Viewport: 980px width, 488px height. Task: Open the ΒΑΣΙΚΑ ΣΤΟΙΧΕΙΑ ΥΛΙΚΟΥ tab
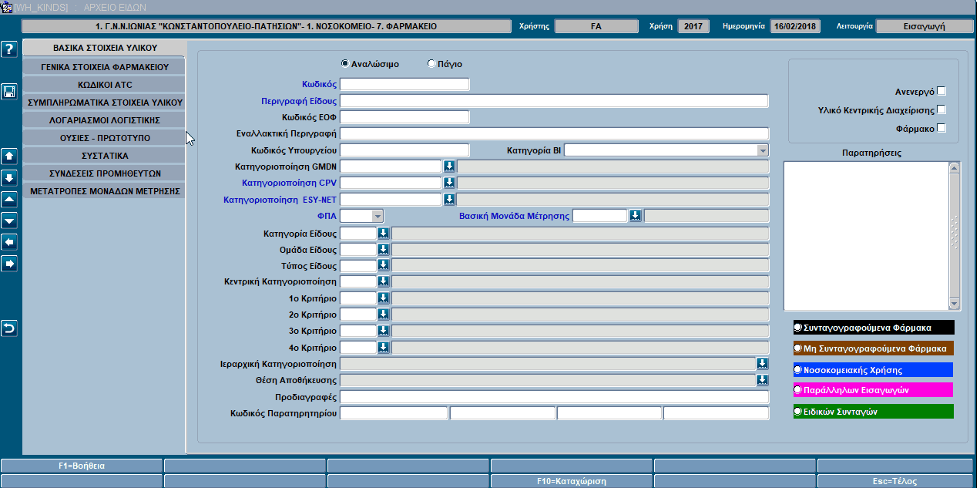point(105,48)
